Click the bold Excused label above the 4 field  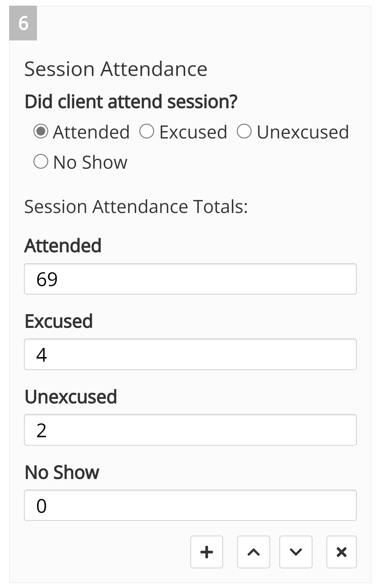[x=59, y=321]
